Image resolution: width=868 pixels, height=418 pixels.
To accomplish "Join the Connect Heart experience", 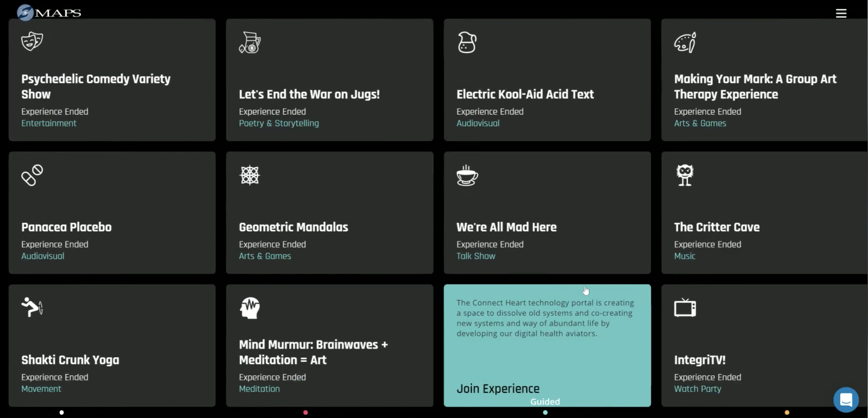I will 498,388.
